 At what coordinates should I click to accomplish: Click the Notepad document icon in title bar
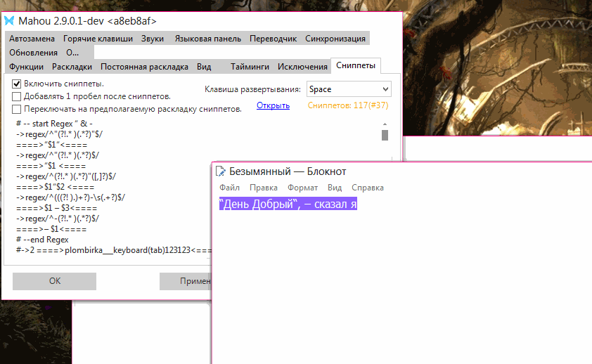[221, 171]
